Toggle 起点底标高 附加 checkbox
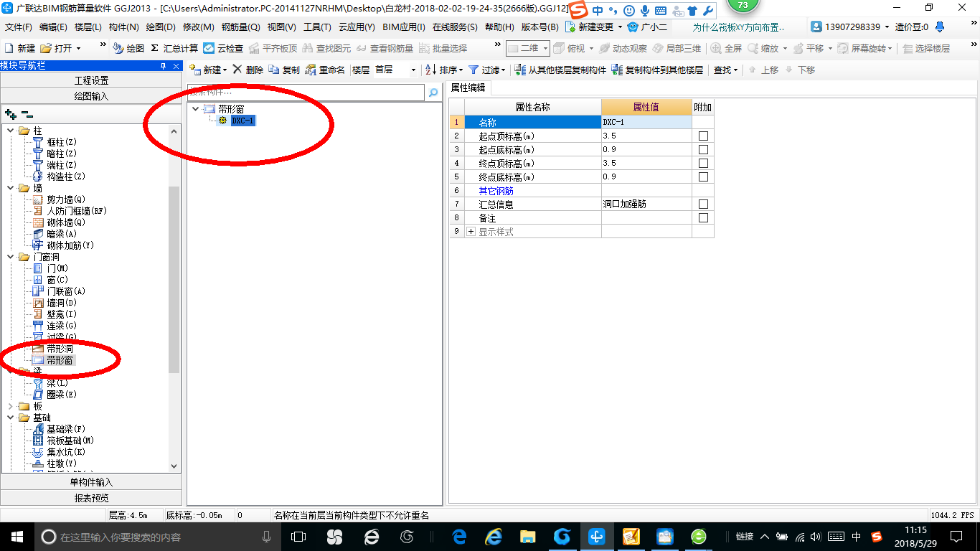Image resolution: width=980 pixels, height=551 pixels. pyautogui.click(x=703, y=149)
